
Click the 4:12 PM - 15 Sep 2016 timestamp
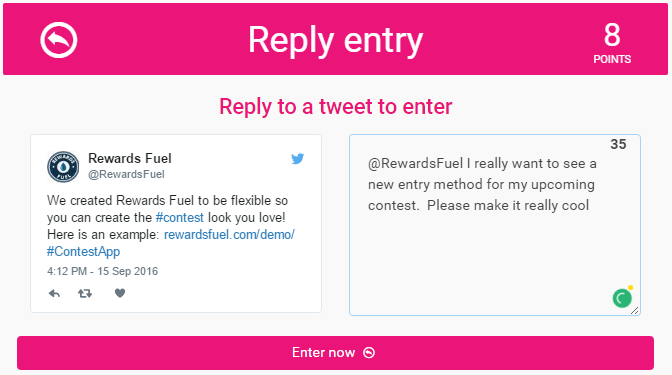(102, 271)
